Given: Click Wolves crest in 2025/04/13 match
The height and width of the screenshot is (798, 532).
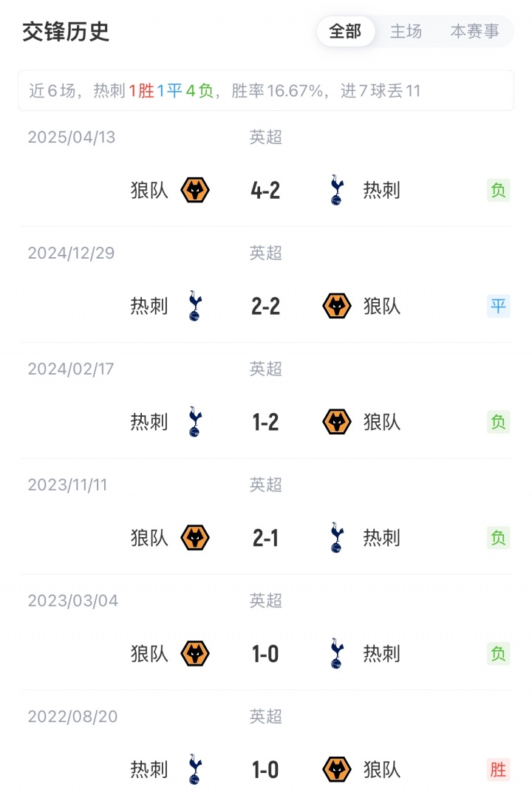Looking at the screenshot, I should click(195, 191).
